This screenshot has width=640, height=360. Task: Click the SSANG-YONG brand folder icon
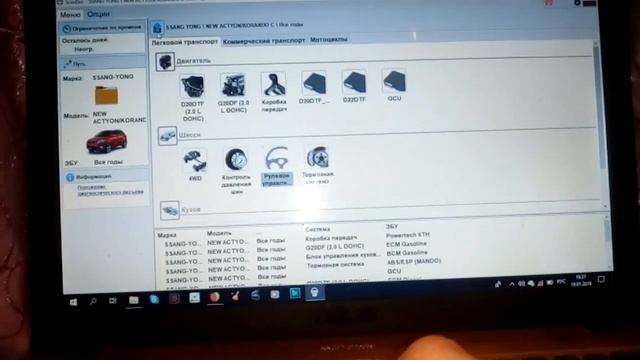coord(107,95)
